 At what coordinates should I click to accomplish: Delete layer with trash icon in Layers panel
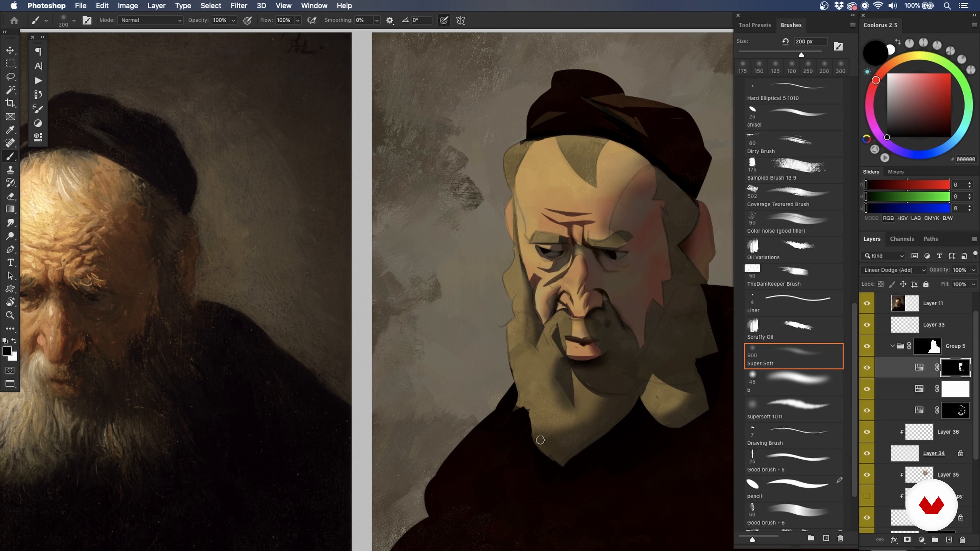click(x=962, y=540)
